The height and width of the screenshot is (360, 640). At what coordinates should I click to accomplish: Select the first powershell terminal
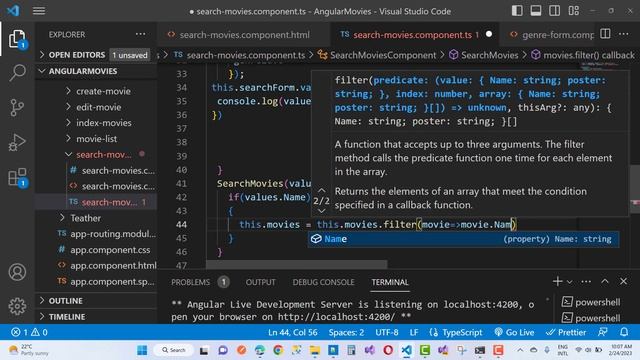(591, 302)
